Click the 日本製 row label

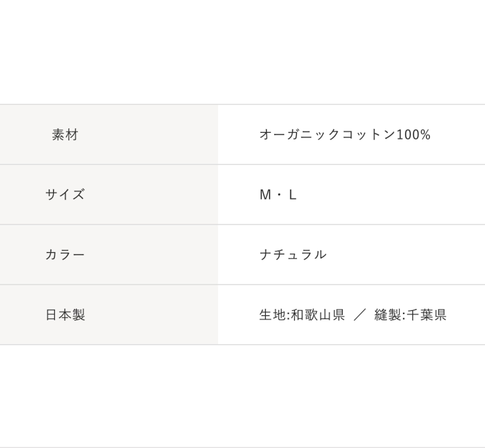(x=65, y=315)
